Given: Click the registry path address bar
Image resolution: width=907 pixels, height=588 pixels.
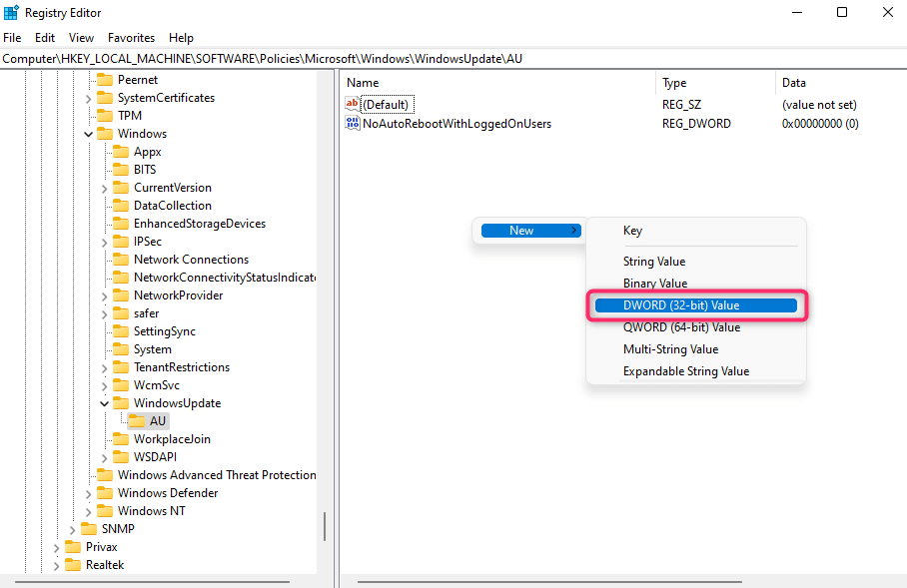Looking at the screenshot, I should click(453, 58).
